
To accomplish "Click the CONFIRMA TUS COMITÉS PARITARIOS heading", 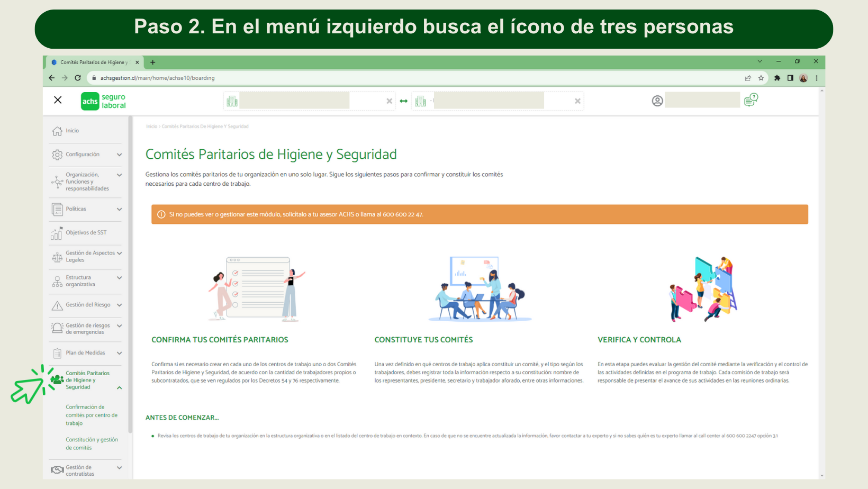I will [220, 340].
